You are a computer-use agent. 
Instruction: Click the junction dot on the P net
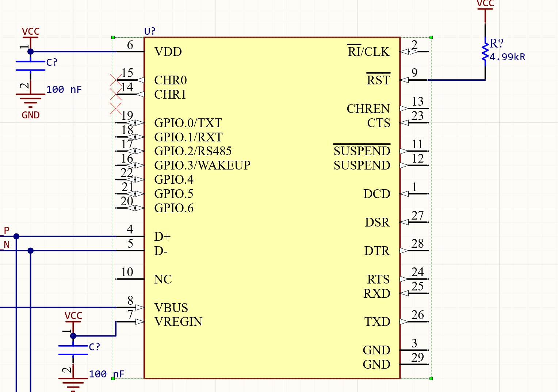pos(16,236)
